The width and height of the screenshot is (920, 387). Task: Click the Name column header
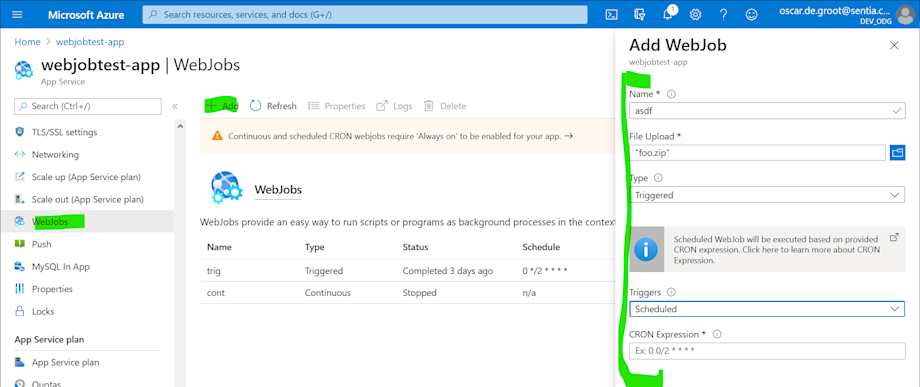point(219,247)
